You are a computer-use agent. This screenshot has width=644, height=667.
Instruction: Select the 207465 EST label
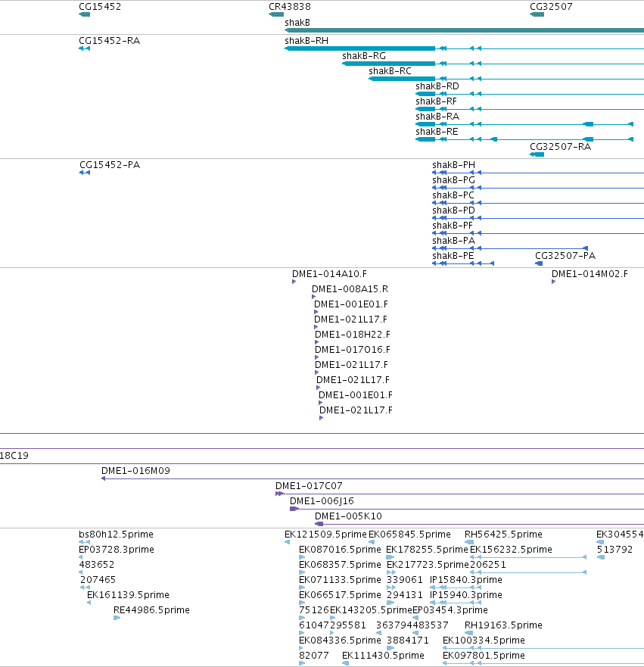98,580
